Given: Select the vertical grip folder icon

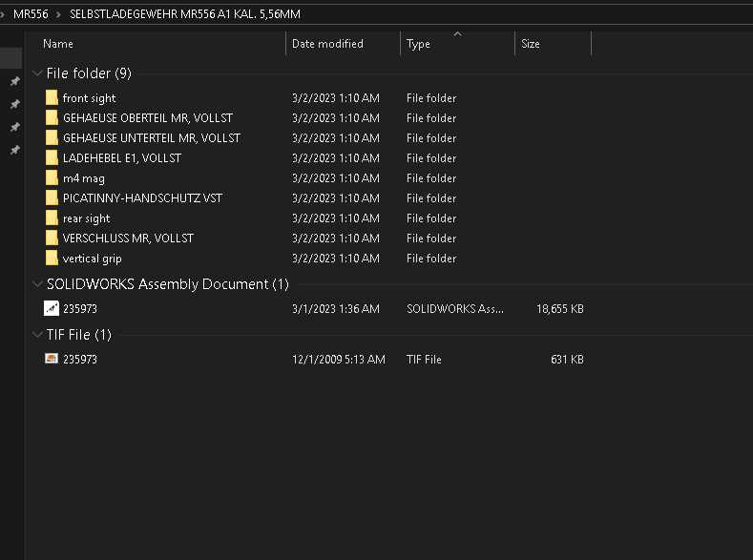Looking at the screenshot, I should click(52, 259).
